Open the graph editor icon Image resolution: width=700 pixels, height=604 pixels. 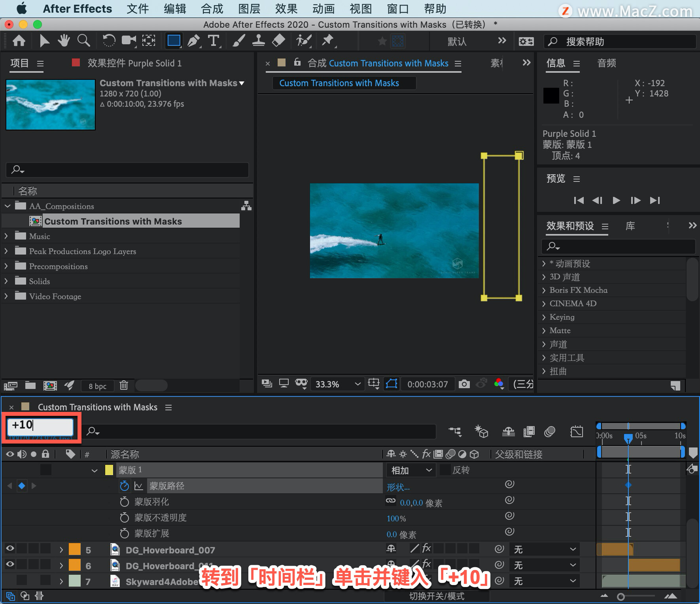(577, 432)
